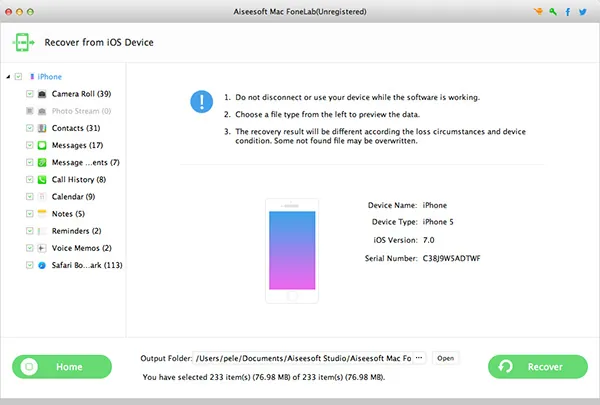
Task: Select Message ...ents (7) entry
Action: click(x=86, y=162)
